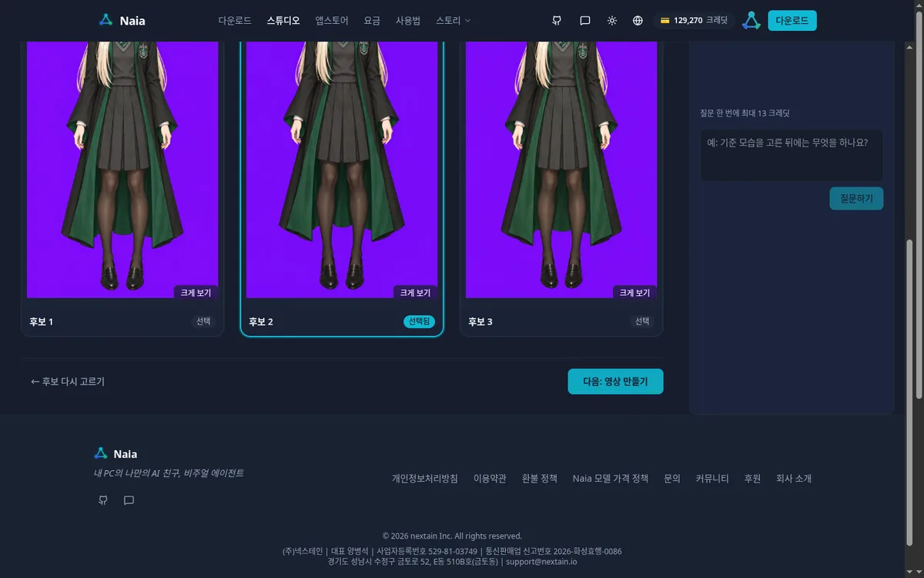Open the triangle profile avatar icon
This screenshot has height=578, width=924.
[x=752, y=21]
